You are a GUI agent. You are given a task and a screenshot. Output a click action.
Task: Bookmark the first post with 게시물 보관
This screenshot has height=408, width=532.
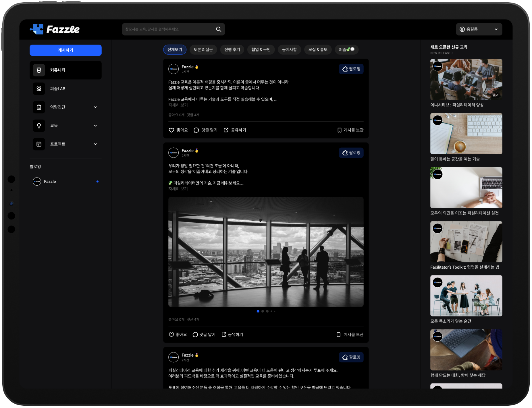click(x=350, y=130)
